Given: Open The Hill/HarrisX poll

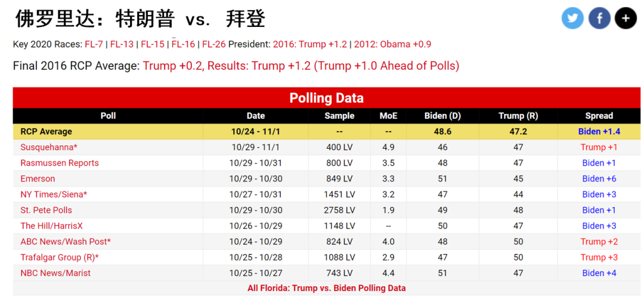Looking at the screenshot, I should [52, 226].
